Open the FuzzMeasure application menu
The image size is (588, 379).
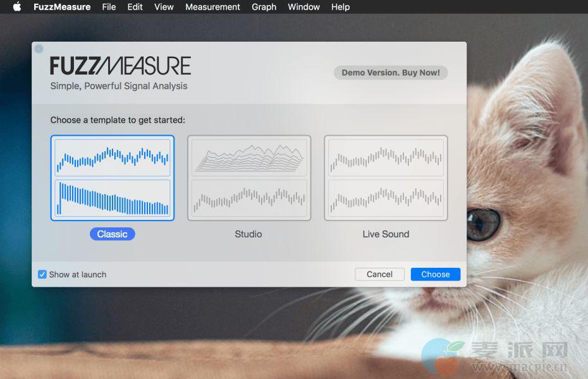point(62,7)
